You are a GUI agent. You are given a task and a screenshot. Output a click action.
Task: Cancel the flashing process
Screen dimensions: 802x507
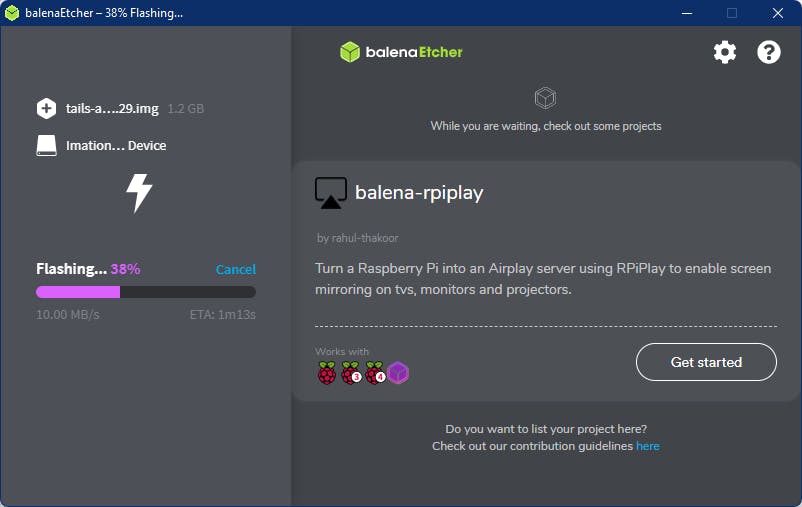coord(236,269)
